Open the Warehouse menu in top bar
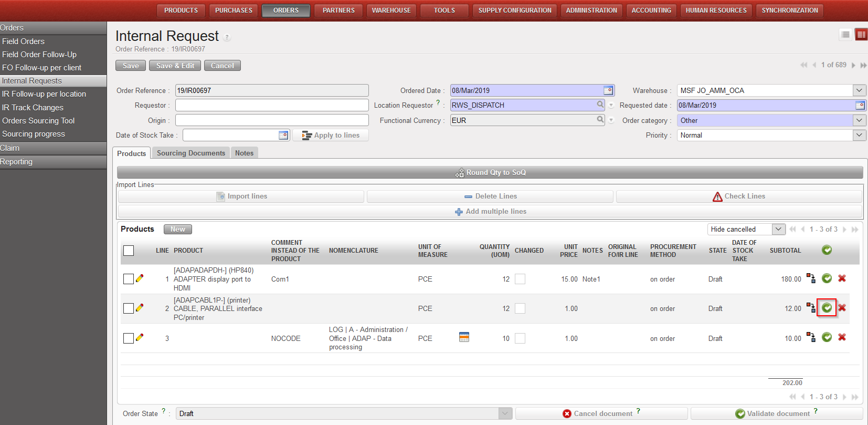 point(391,11)
